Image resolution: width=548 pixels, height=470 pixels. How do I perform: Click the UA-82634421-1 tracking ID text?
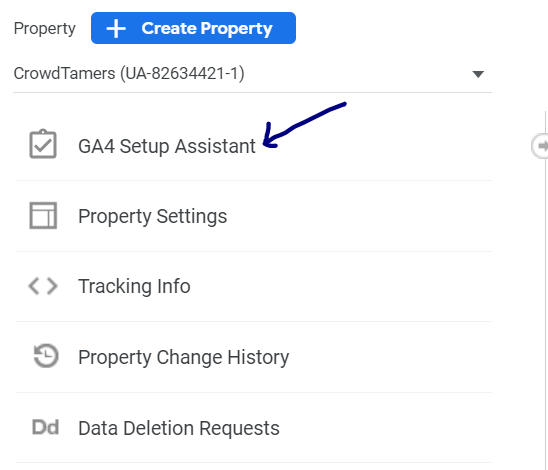tap(182, 74)
